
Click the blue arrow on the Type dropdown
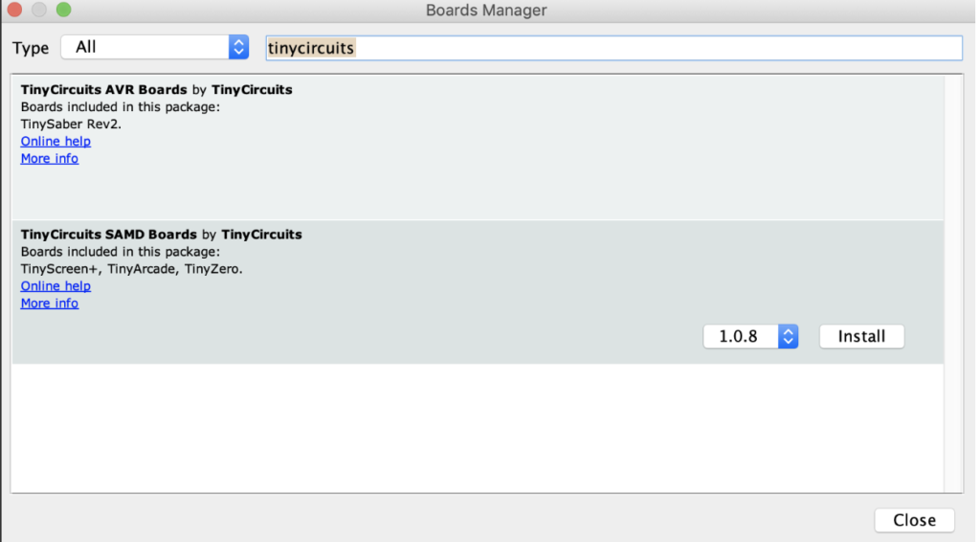point(238,47)
